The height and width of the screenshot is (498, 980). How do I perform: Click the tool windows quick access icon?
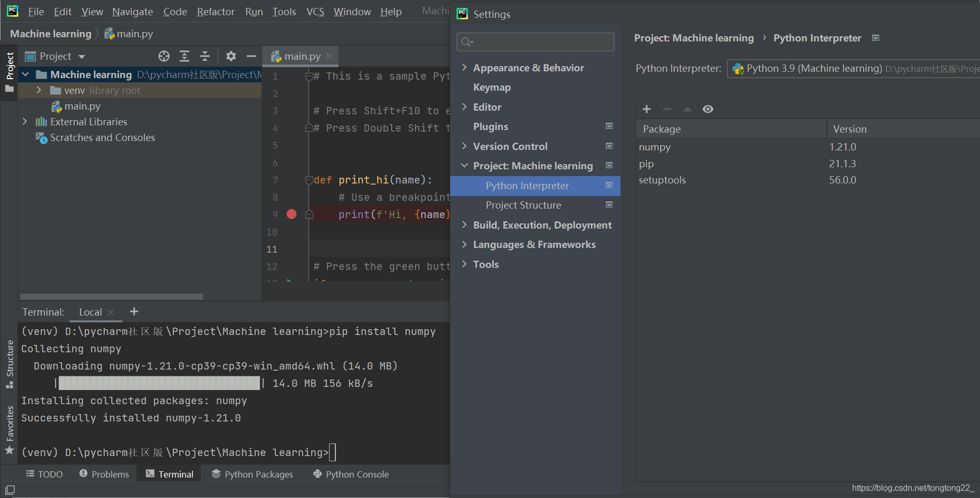tap(10, 490)
